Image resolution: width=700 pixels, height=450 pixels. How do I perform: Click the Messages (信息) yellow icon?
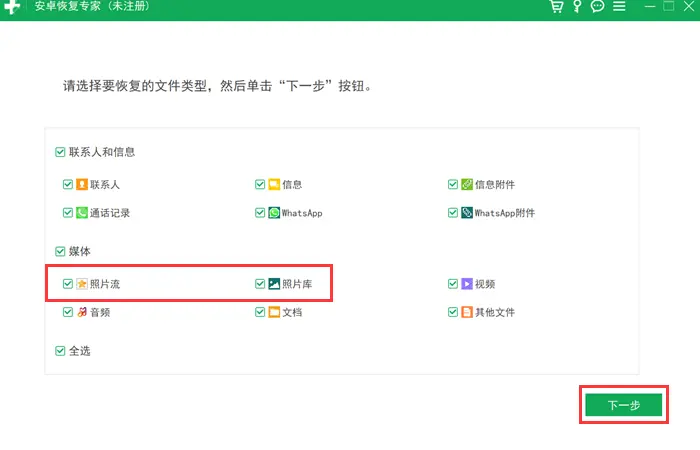(274, 184)
